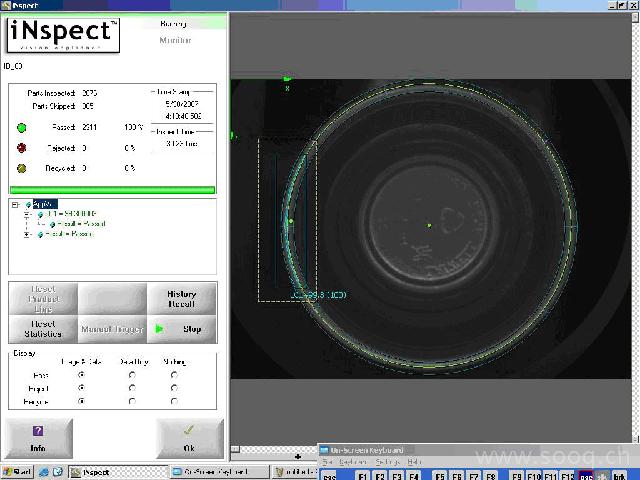The width and height of the screenshot is (640, 480).
Task: Select Nothing radio for Recycle row
Action: (174, 401)
